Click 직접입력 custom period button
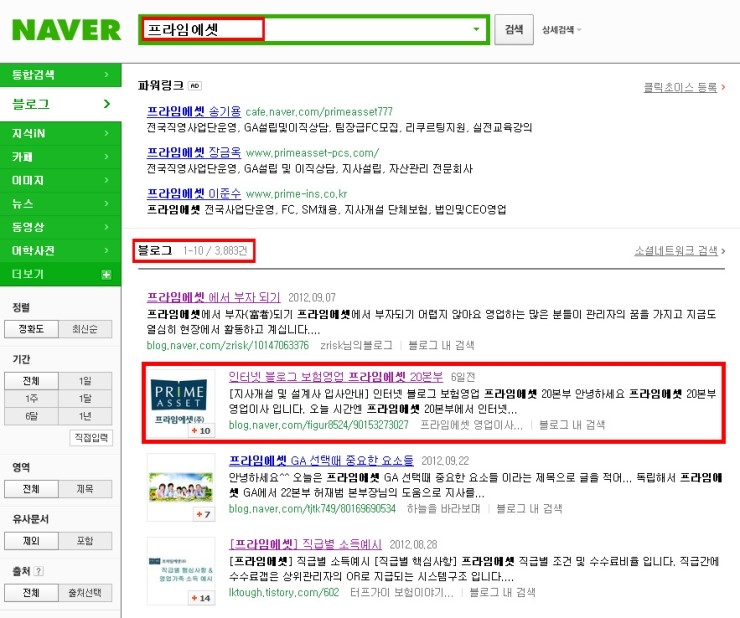Viewport: 740px width, 618px height. pyautogui.click(x=91, y=438)
